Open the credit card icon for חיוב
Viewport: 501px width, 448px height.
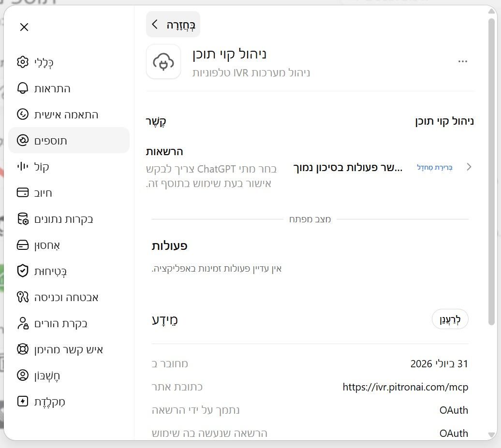pos(23,192)
